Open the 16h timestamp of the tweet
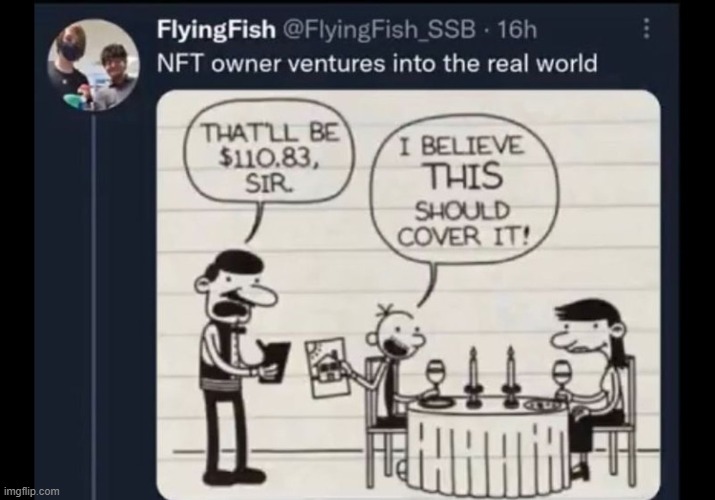Screen dimensions: 715x500 pyautogui.click(x=518, y=30)
